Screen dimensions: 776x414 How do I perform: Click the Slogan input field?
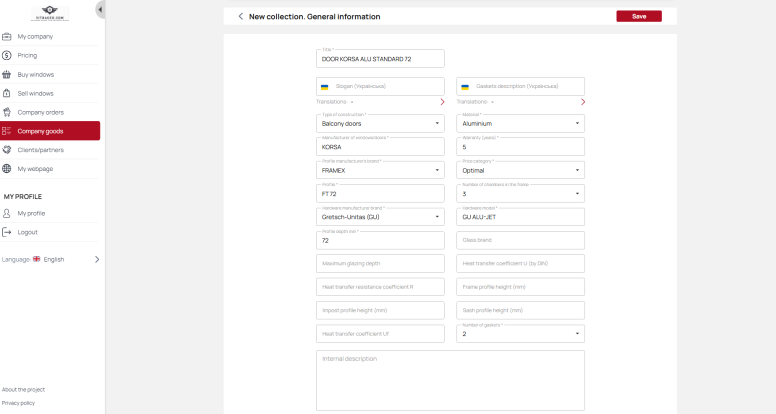coord(380,87)
